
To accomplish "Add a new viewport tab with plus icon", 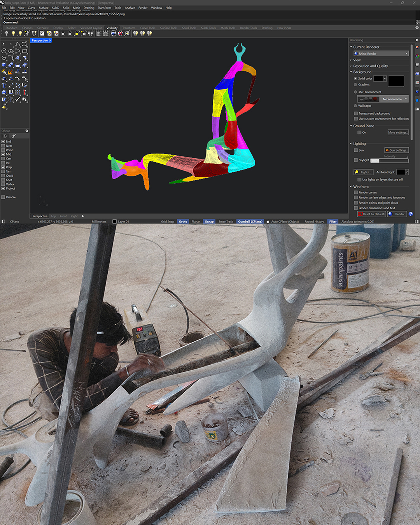I will (82, 216).
